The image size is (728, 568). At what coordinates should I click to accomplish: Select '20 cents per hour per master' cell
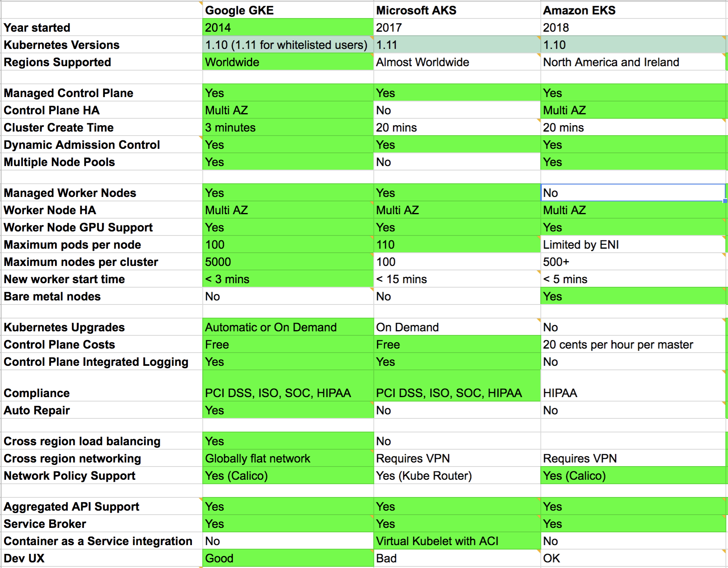tap(633, 344)
